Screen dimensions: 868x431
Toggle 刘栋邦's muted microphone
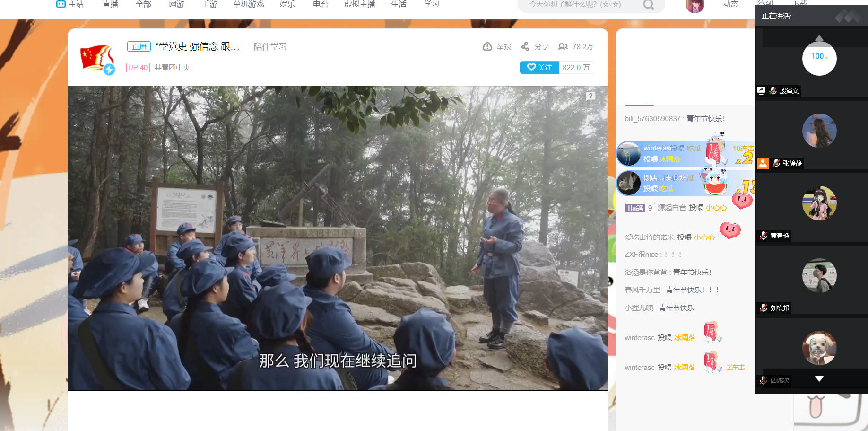point(764,308)
